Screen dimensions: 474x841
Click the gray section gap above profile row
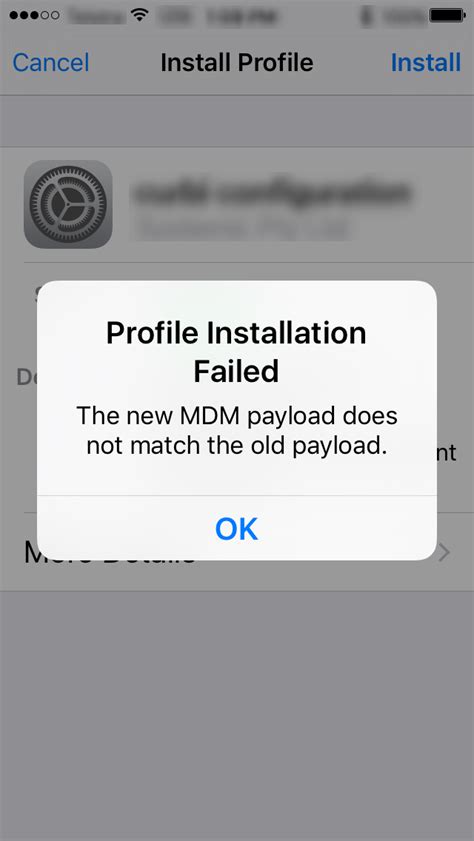236,121
